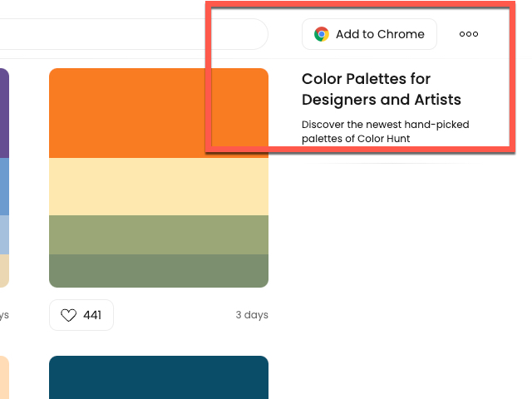
Task: Like the palette with 441 likes
Action: (81, 315)
